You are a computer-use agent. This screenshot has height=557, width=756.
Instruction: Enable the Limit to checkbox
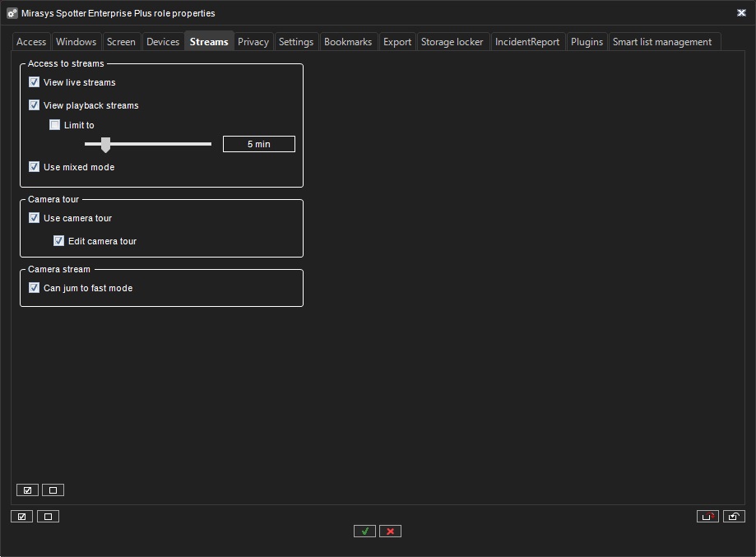(55, 125)
